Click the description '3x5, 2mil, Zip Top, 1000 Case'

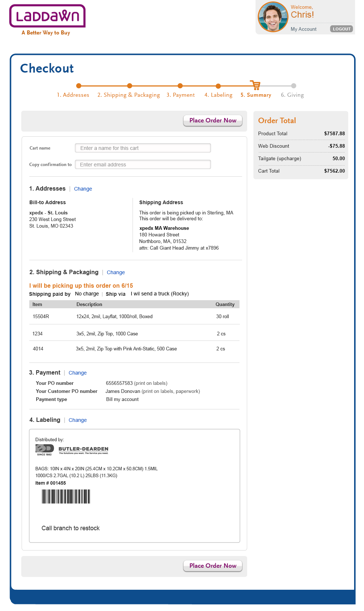click(107, 334)
